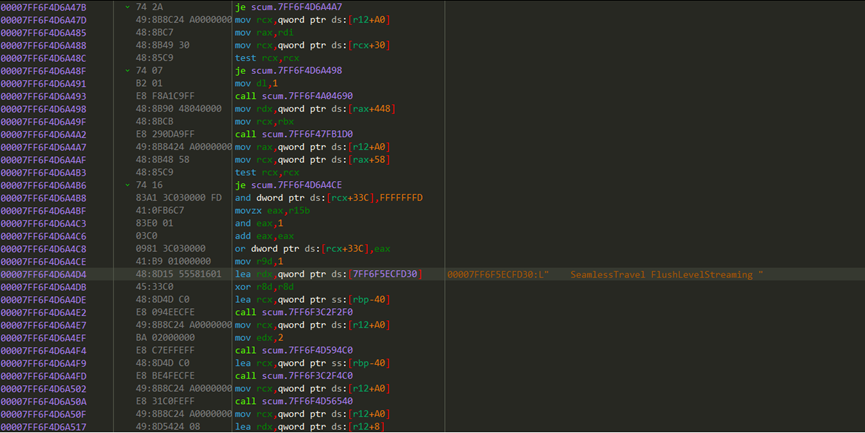The image size is (865, 433).
Task: Click the highlighted address operand 7FF6F5ECFD30
Action: tap(385, 274)
